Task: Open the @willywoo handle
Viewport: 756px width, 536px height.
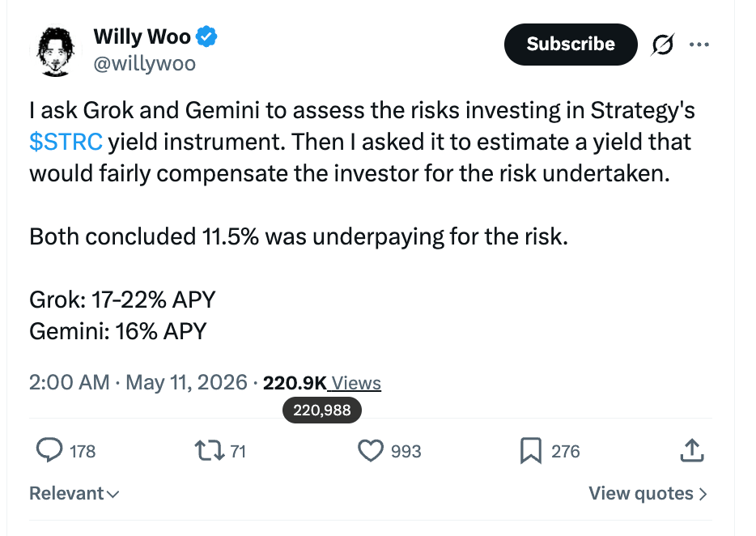Action: (x=145, y=63)
